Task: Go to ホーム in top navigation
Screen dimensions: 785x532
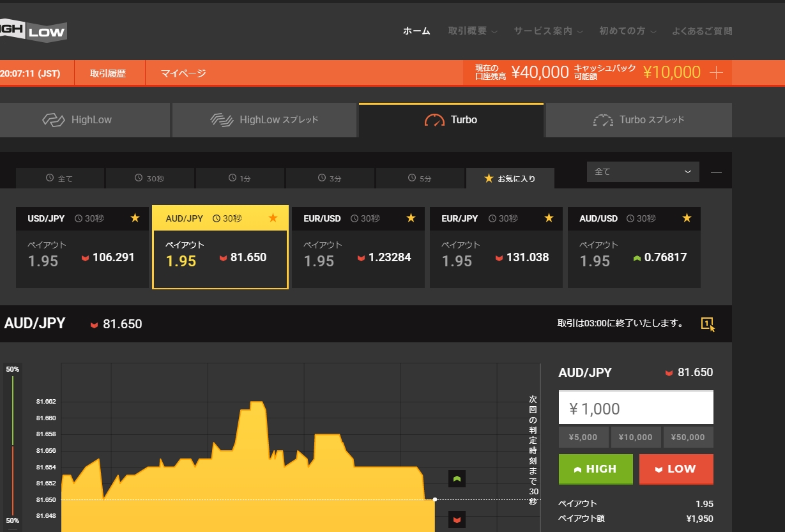Action: (416, 31)
